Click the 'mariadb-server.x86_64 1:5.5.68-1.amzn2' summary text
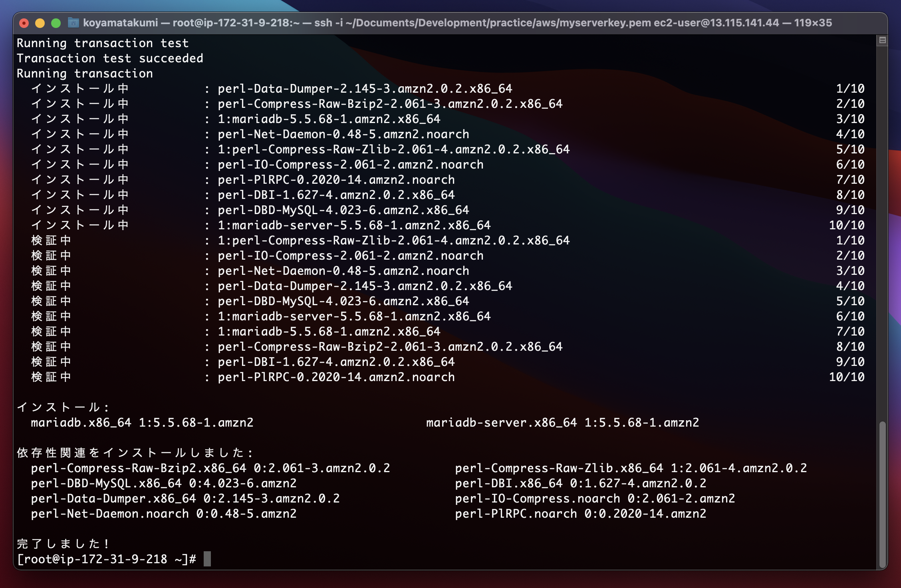The image size is (901, 588). [562, 423]
